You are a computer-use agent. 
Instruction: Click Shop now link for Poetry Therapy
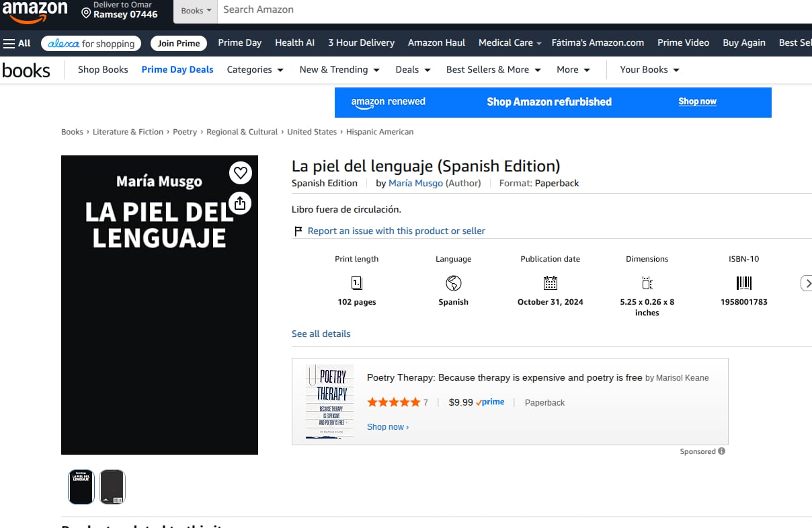coord(387,427)
